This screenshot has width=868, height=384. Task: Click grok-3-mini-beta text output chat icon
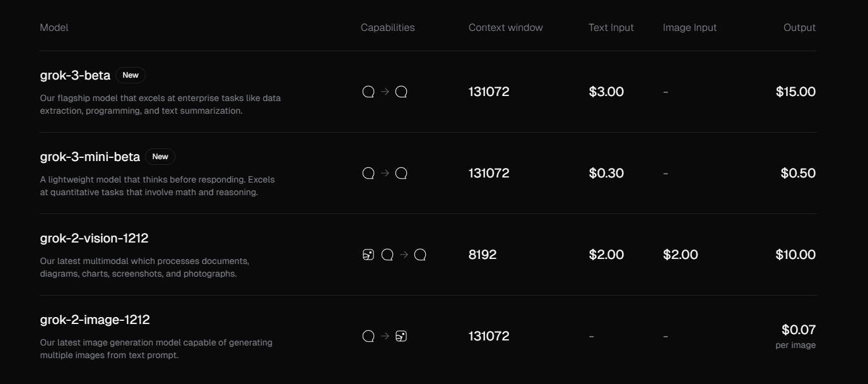[401, 173]
